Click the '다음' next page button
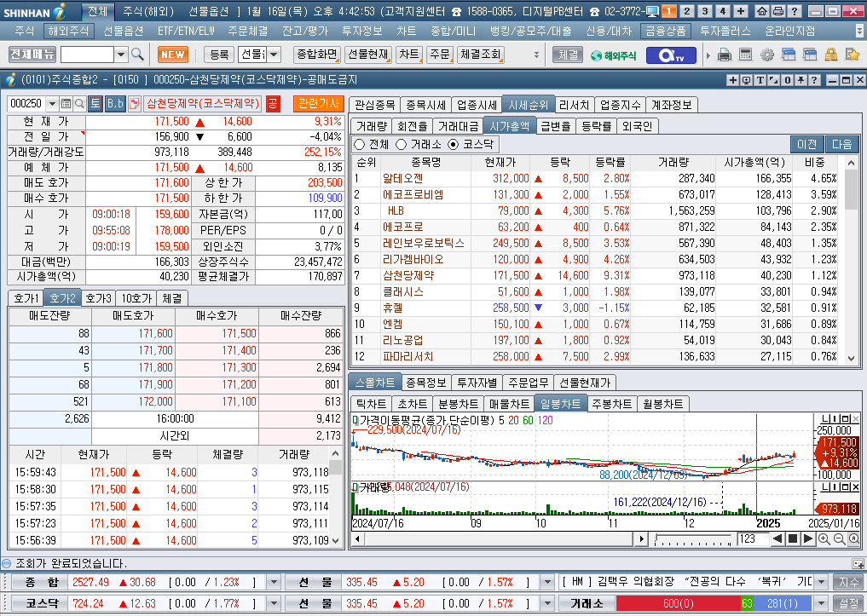This screenshot has width=867, height=616. [x=841, y=144]
